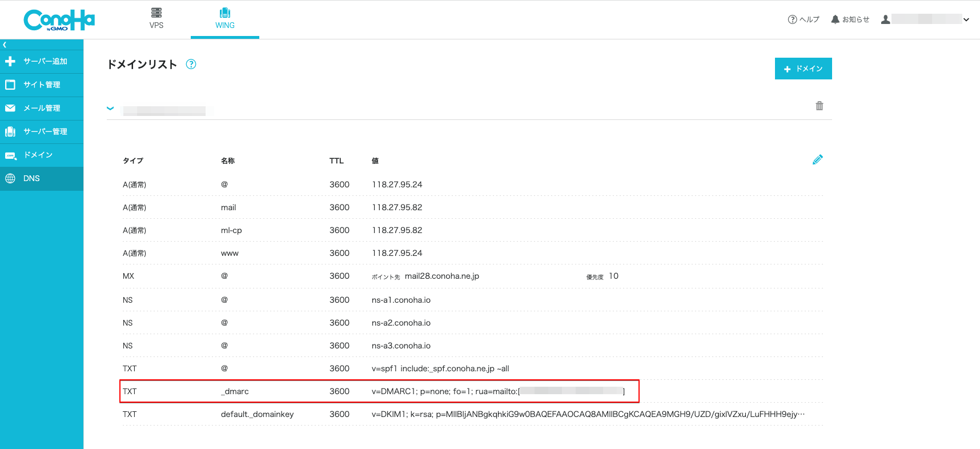Viewport: 980px width, 449px height.
Task: Open the ヘルプ help link
Action: pyautogui.click(x=804, y=19)
